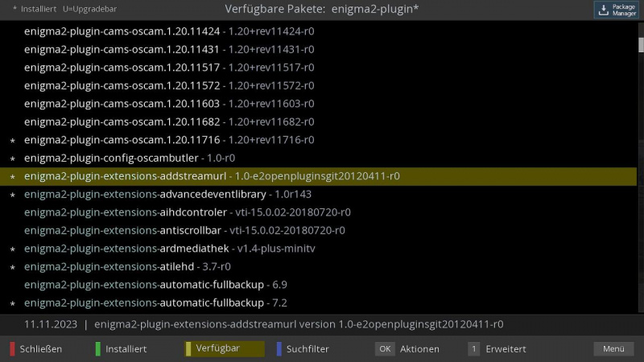Click the 1 key button
This screenshot has width=644, height=362.
(x=473, y=349)
